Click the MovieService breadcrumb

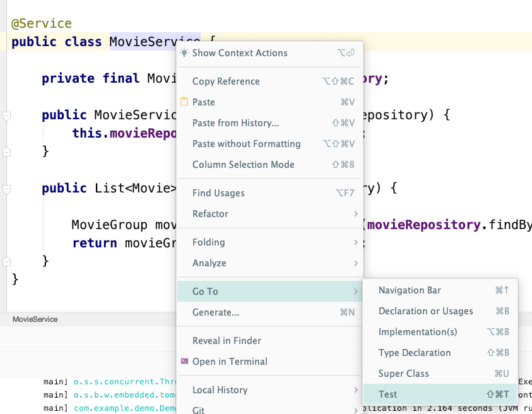pyautogui.click(x=35, y=319)
